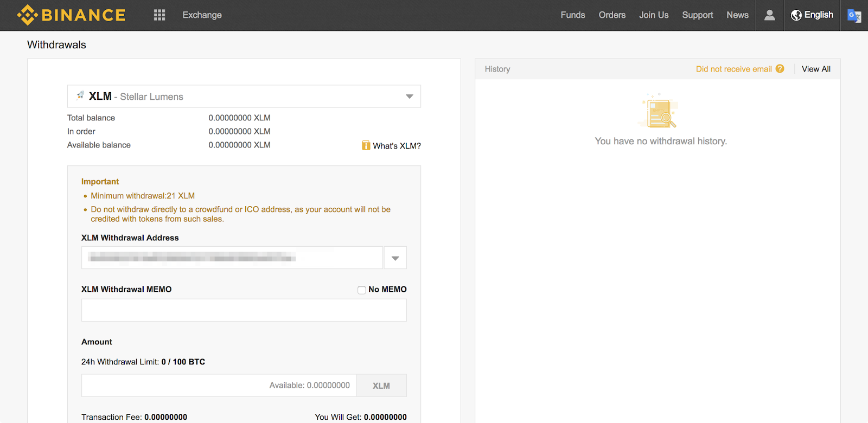The height and width of the screenshot is (423, 868).
Task: Open the Join Us page
Action: point(654,15)
